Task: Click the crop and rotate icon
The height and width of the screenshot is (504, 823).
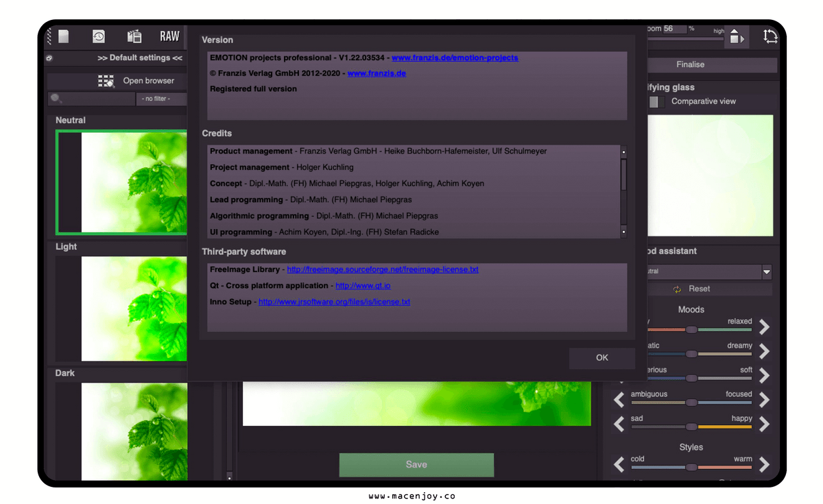Action: tap(770, 36)
